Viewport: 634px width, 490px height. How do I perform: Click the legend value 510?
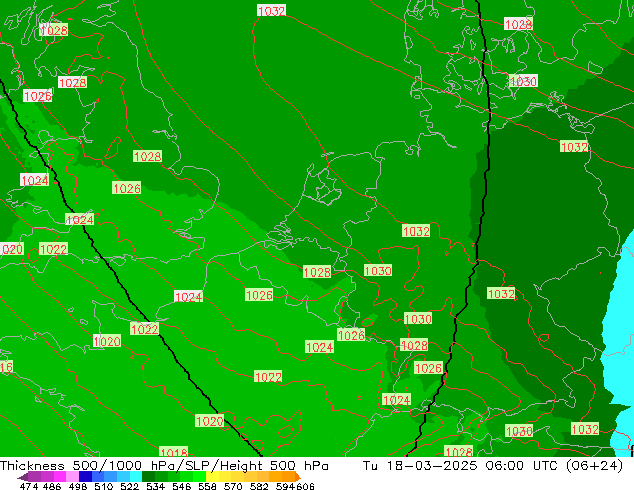pyautogui.click(x=104, y=486)
